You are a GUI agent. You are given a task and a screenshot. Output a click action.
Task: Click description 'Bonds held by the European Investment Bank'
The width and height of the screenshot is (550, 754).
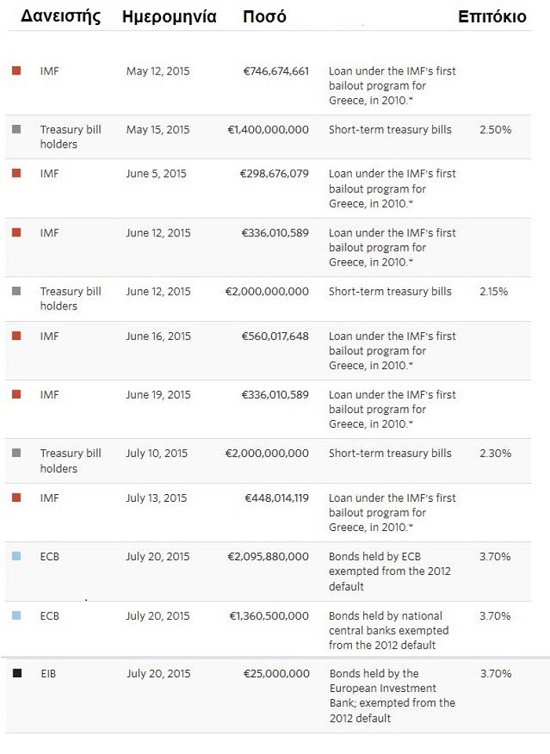(392, 695)
